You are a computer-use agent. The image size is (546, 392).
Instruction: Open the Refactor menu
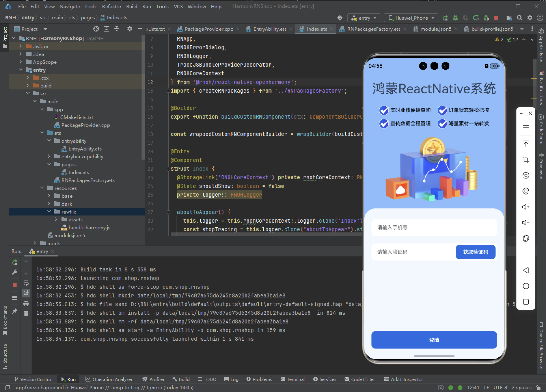(x=111, y=7)
